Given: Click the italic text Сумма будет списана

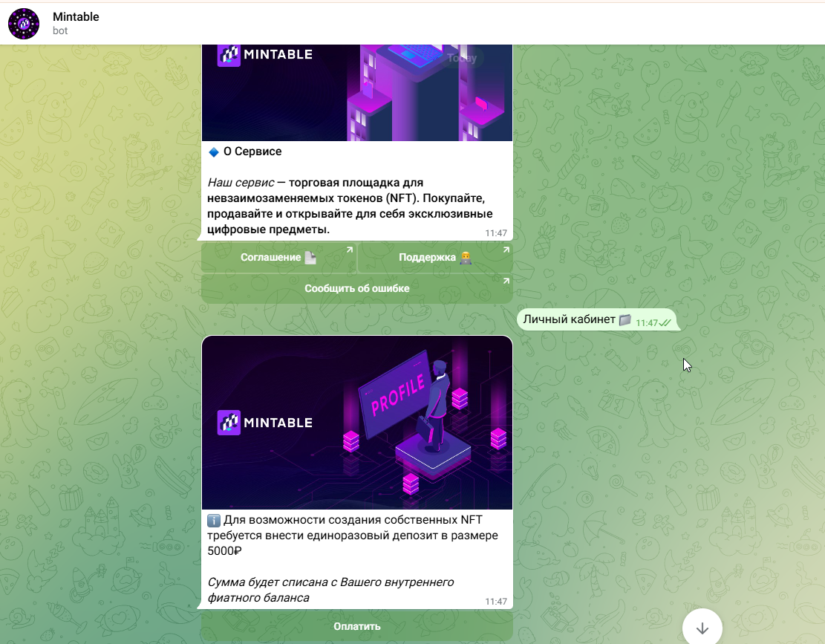Looking at the screenshot, I should (330, 590).
